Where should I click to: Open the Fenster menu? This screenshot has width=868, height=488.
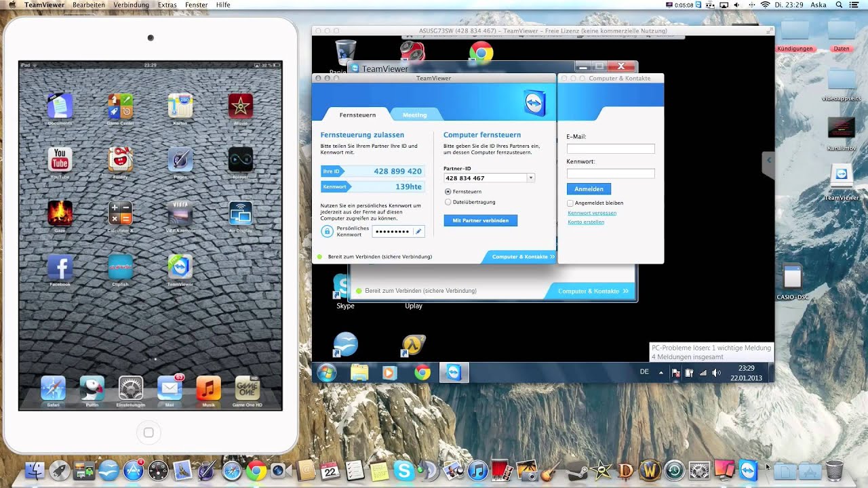click(x=197, y=5)
